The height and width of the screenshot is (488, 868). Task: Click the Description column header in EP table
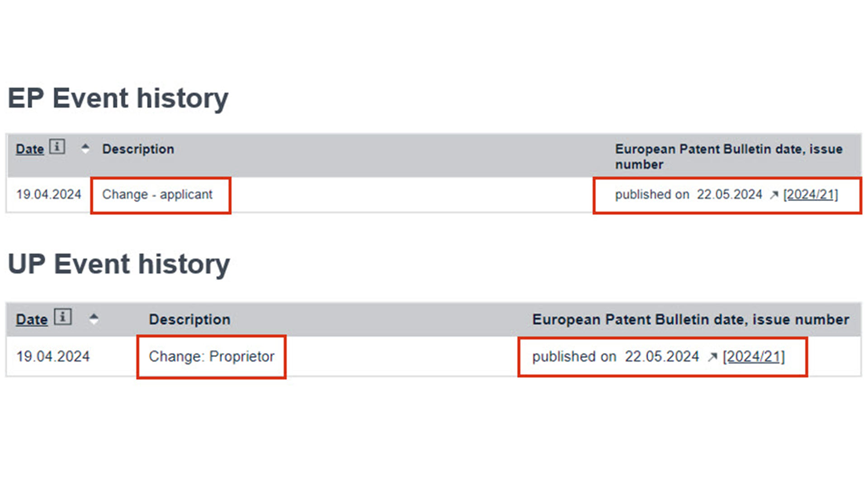click(138, 149)
